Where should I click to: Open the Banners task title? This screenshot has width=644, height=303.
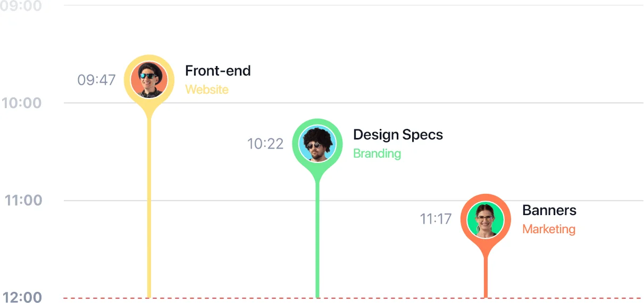pos(549,210)
